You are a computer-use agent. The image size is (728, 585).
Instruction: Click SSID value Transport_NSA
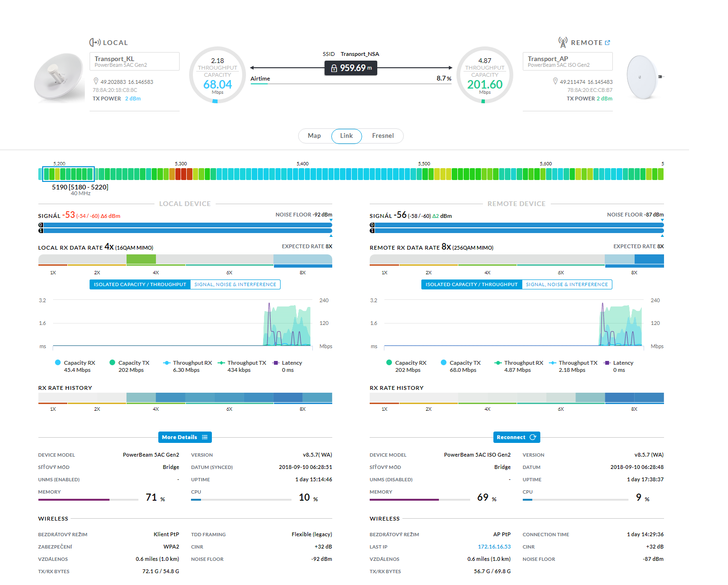[360, 54]
